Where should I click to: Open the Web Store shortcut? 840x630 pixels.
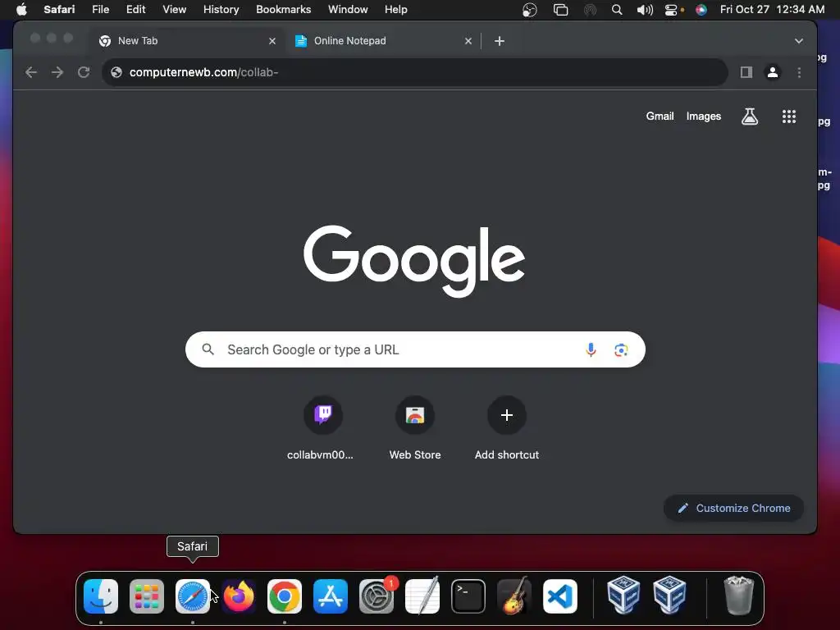pyautogui.click(x=415, y=427)
